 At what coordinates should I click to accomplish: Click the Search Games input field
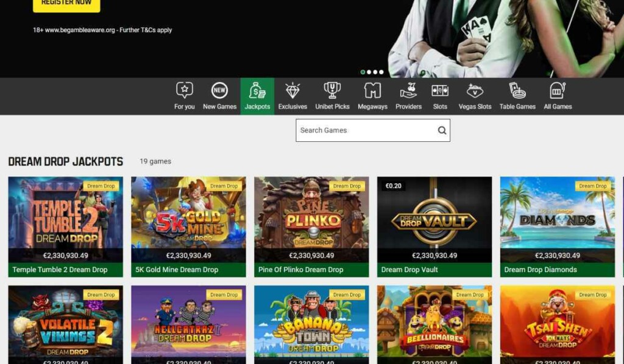click(x=373, y=130)
